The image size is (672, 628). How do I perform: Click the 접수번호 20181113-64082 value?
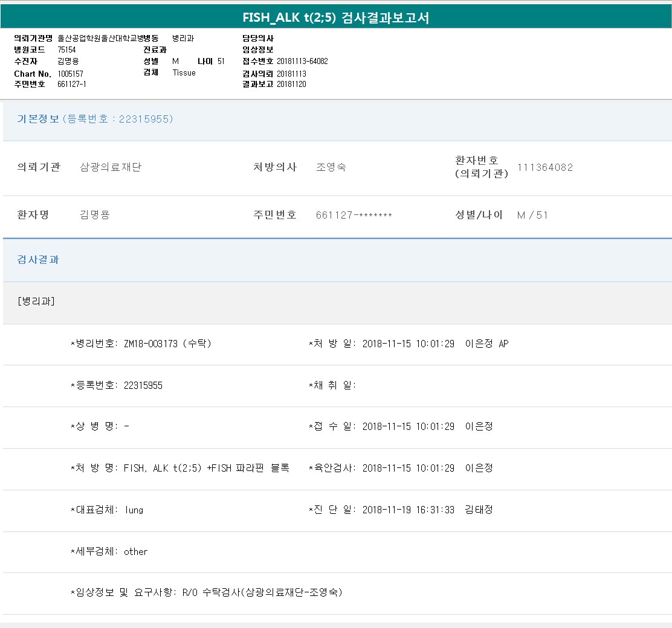click(x=302, y=61)
